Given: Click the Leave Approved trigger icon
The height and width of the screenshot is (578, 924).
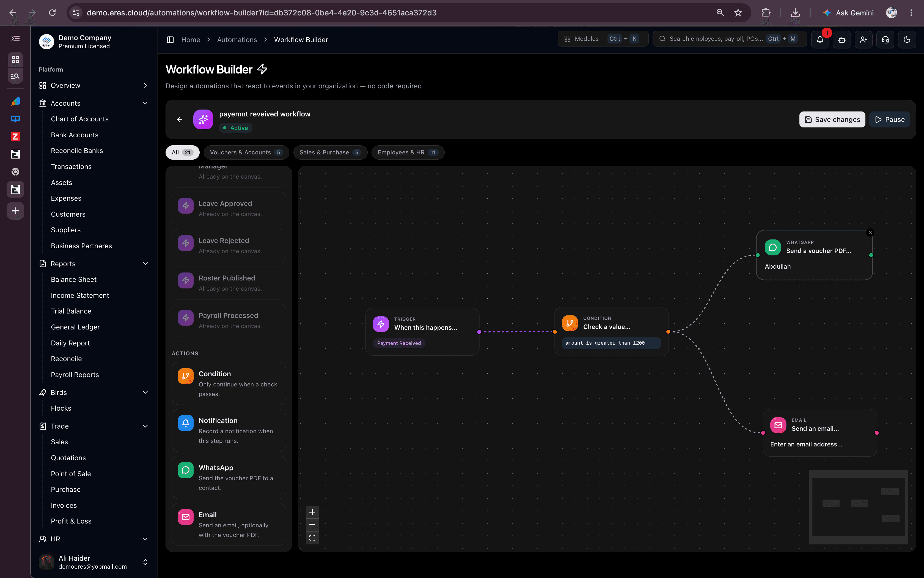Looking at the screenshot, I should pyautogui.click(x=186, y=206).
